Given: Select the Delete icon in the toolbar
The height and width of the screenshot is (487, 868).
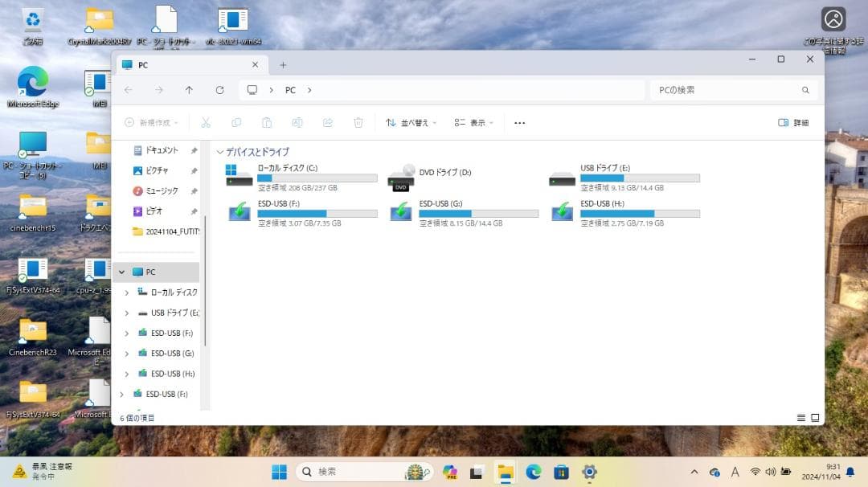Looking at the screenshot, I should (358, 122).
